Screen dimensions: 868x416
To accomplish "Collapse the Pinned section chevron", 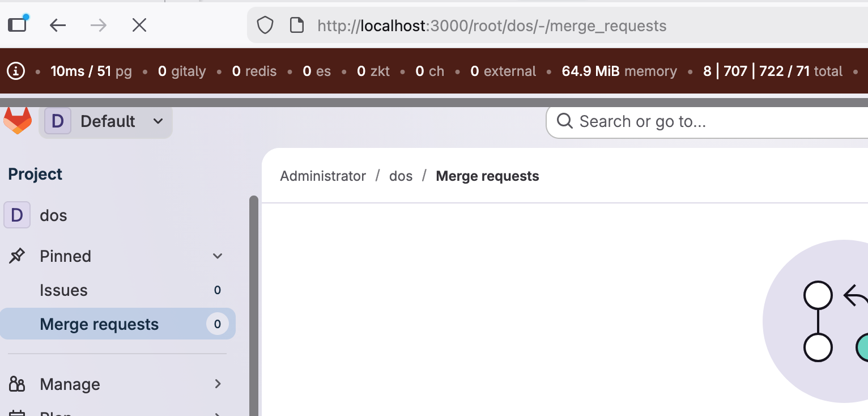I will pyautogui.click(x=218, y=256).
